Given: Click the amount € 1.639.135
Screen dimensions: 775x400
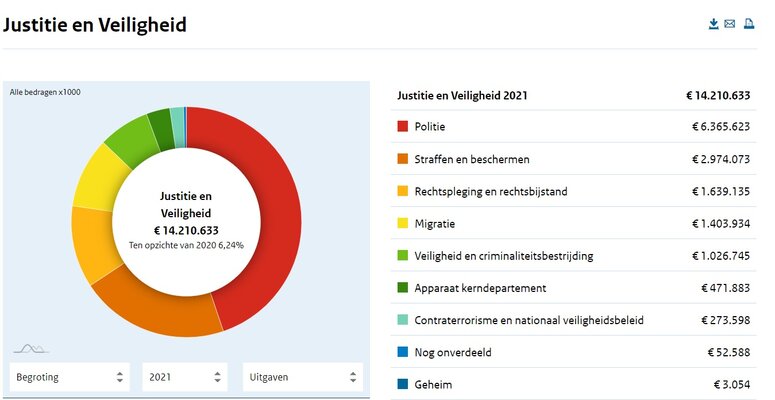Looking at the screenshot, I should pos(721,191).
